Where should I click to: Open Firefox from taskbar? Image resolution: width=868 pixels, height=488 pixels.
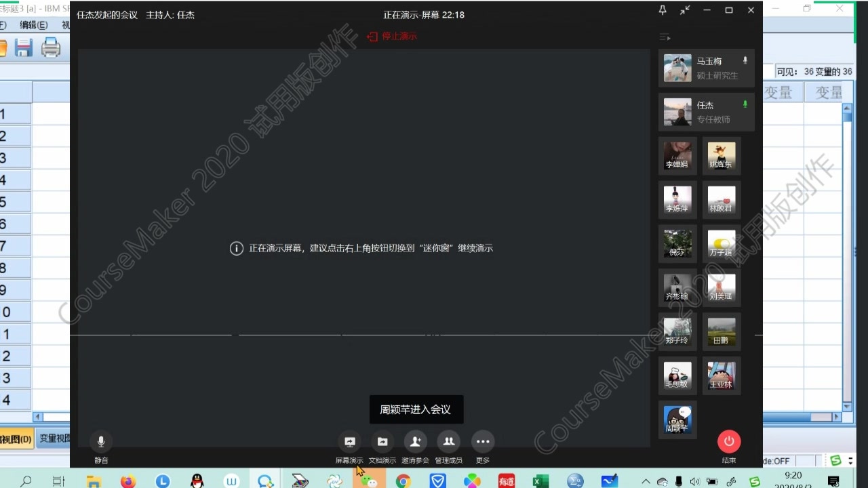click(x=128, y=481)
